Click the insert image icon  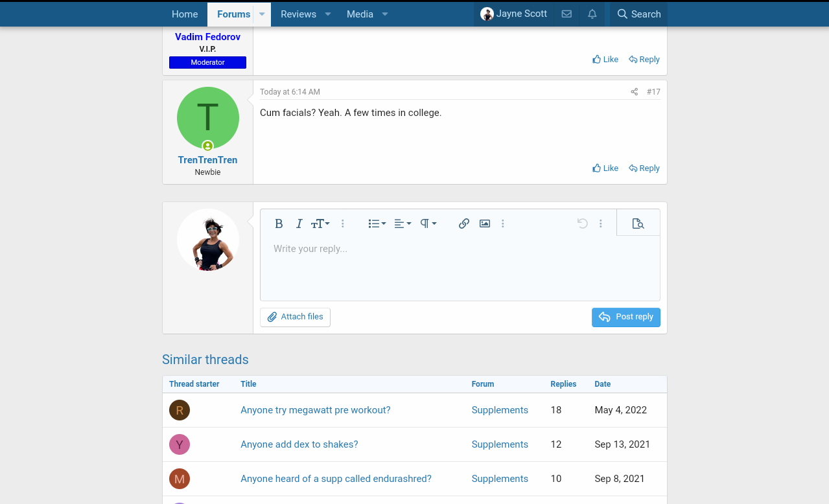point(485,223)
